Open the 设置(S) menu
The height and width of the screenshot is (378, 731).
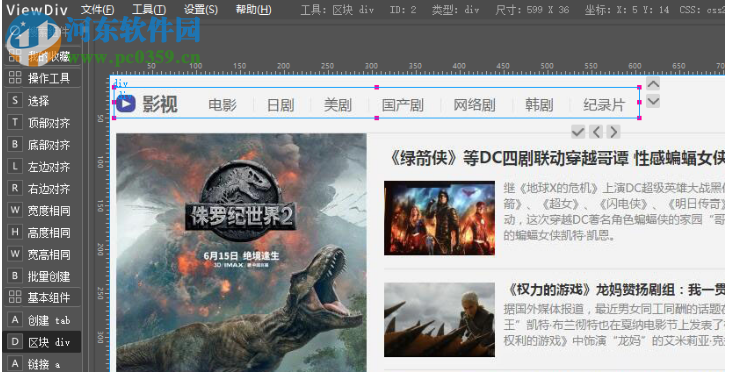[200, 9]
